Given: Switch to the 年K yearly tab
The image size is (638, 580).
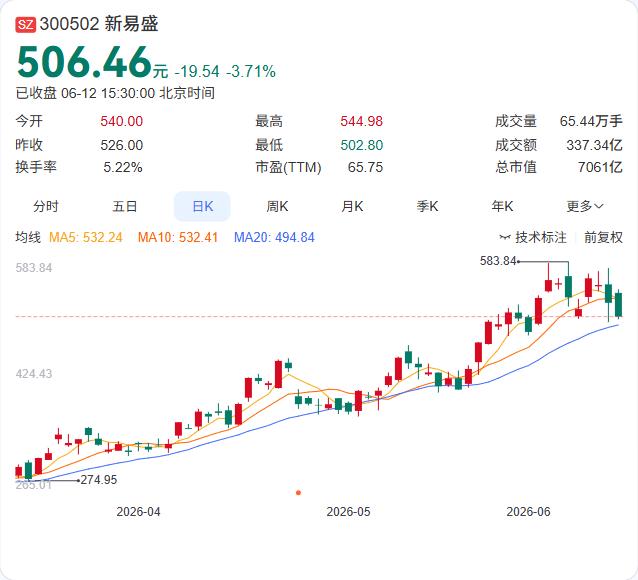Looking at the screenshot, I should pyautogui.click(x=502, y=206).
